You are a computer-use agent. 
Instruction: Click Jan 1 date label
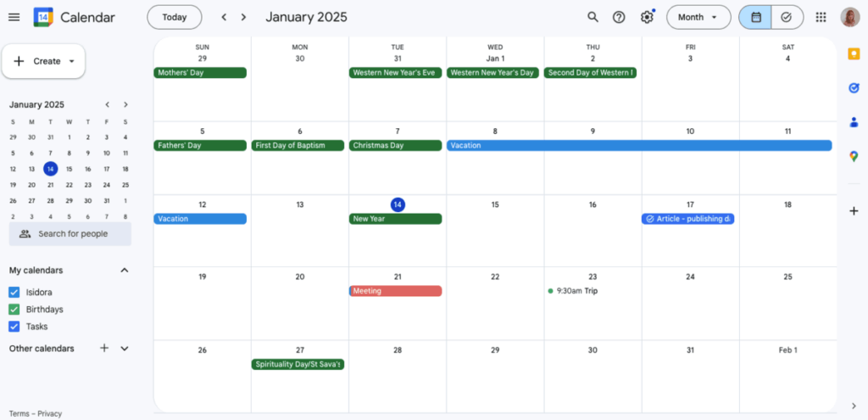pos(495,59)
